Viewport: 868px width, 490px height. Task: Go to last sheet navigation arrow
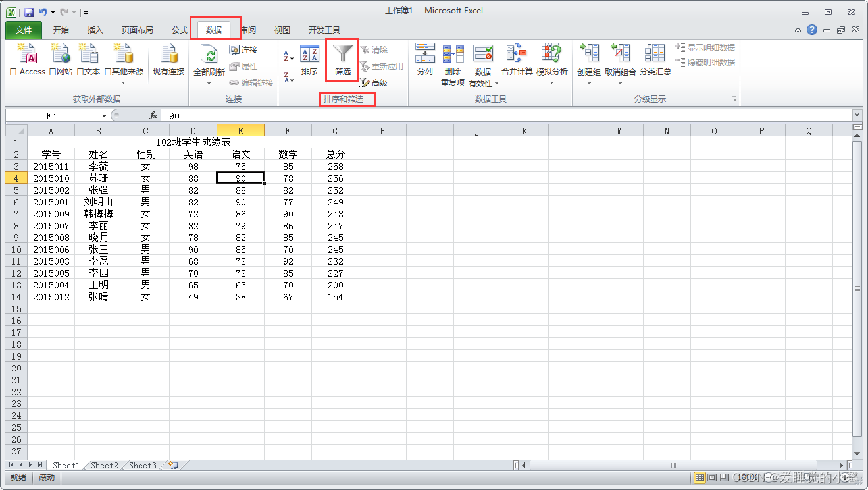click(40, 465)
